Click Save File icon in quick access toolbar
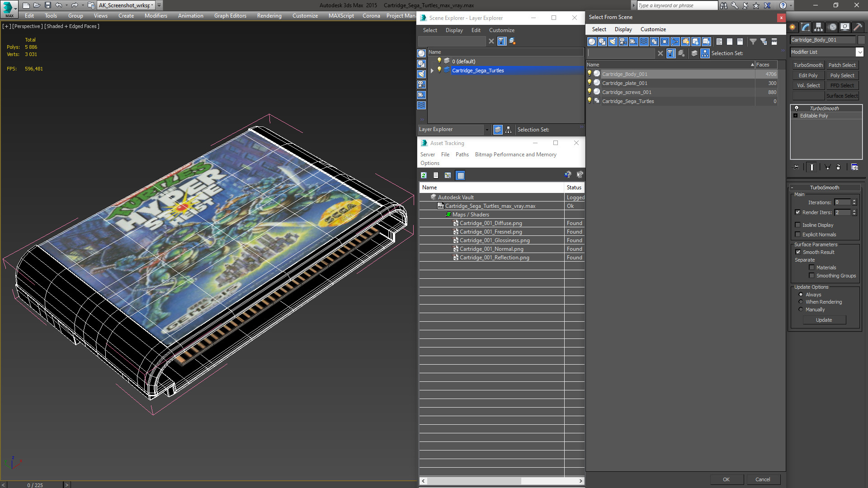The height and width of the screenshot is (488, 868). (47, 5)
